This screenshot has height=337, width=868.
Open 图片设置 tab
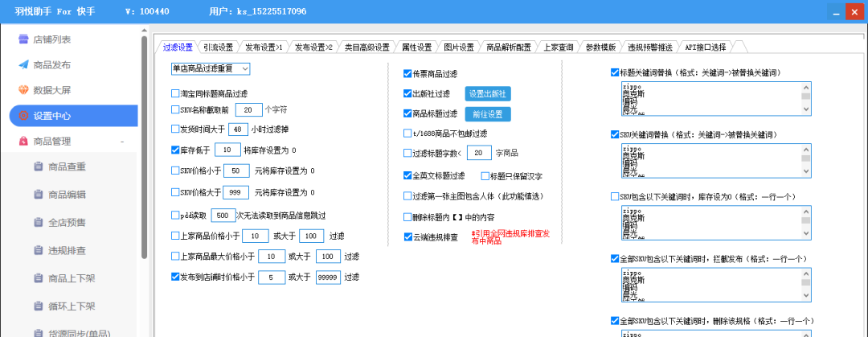click(458, 47)
